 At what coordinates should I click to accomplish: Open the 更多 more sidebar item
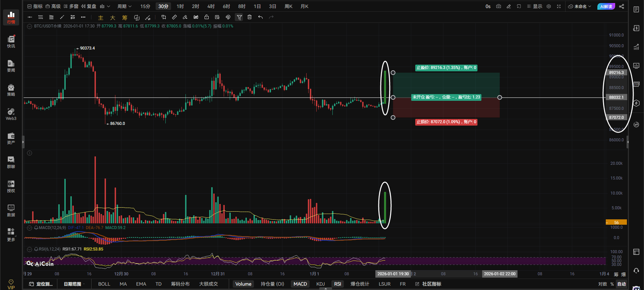point(11,235)
